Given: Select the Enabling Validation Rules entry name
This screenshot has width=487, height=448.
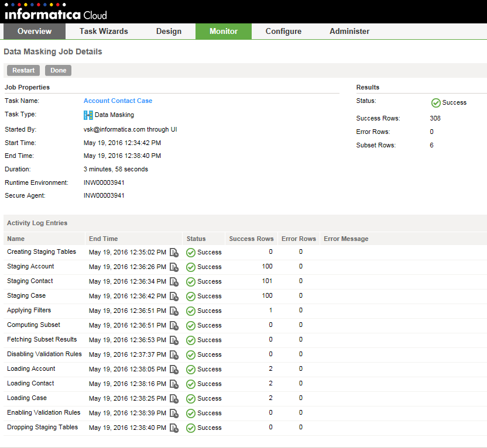Looking at the screenshot, I should coord(44,413).
